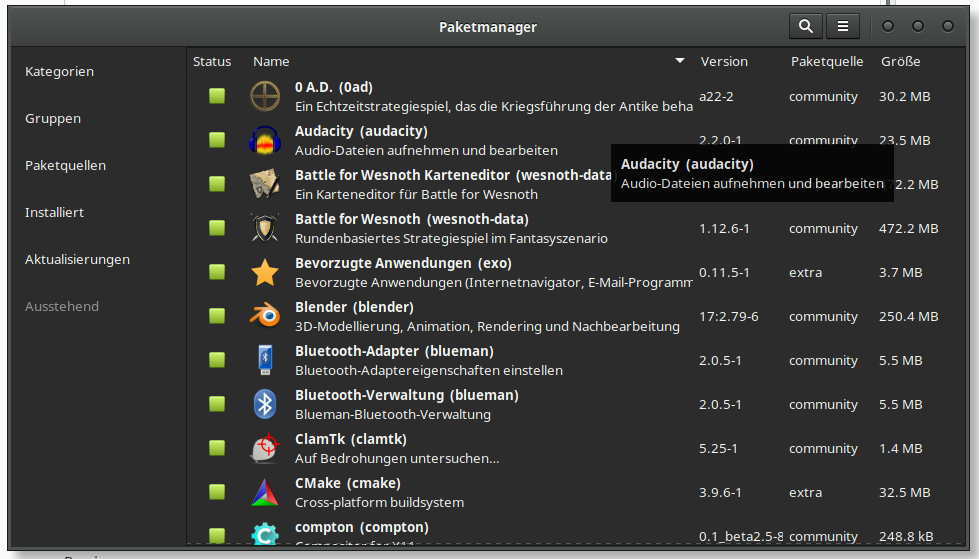Image resolution: width=979 pixels, height=559 pixels.
Task: Open the search button in header bar
Action: click(x=805, y=26)
